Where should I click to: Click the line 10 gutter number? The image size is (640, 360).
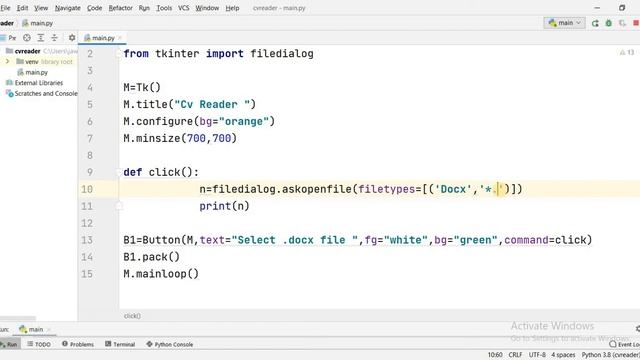[87, 189]
